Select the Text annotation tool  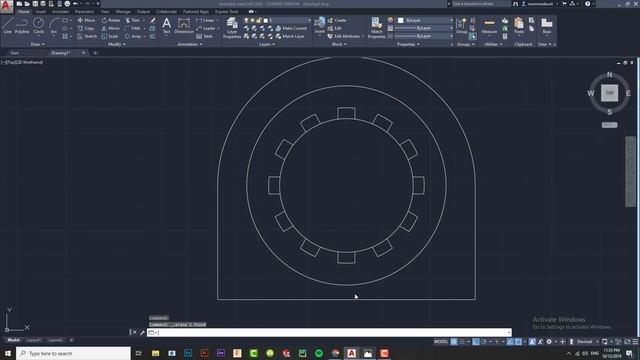coord(166,25)
